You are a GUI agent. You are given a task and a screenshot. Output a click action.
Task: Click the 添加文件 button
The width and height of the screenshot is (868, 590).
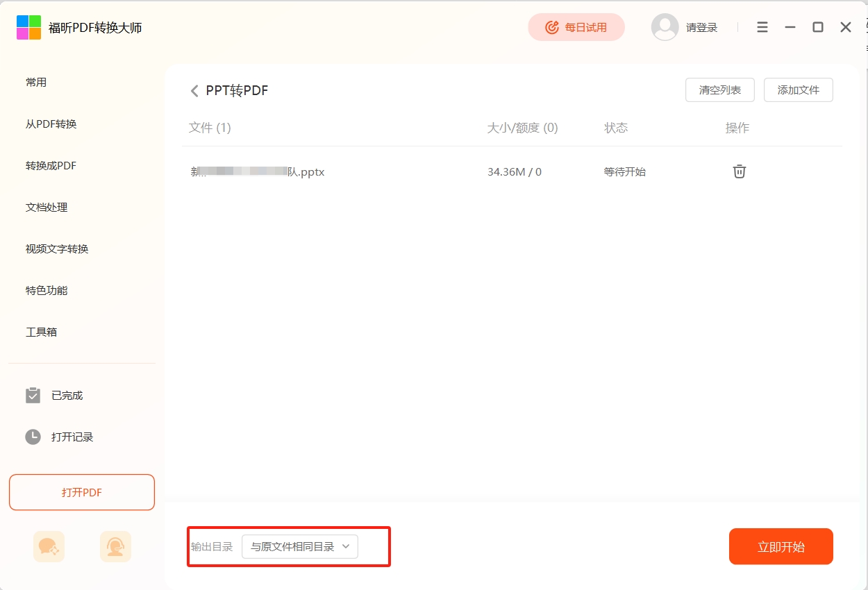pyautogui.click(x=798, y=90)
